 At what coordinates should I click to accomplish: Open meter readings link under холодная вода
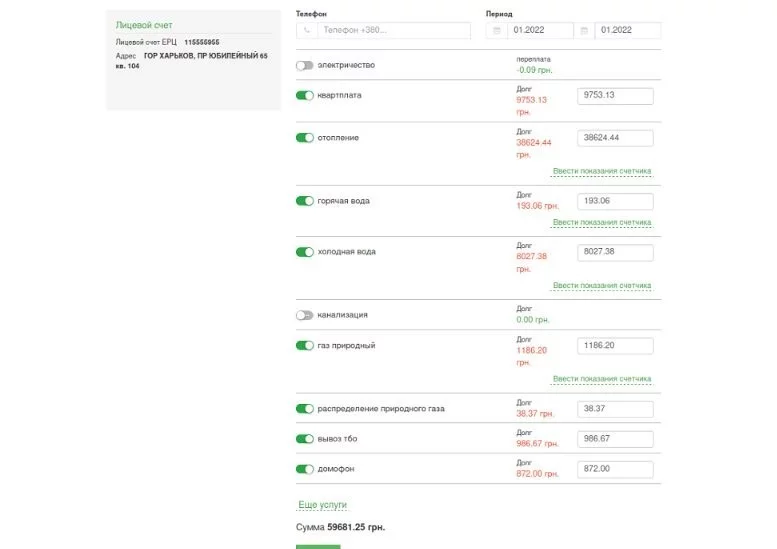601,286
